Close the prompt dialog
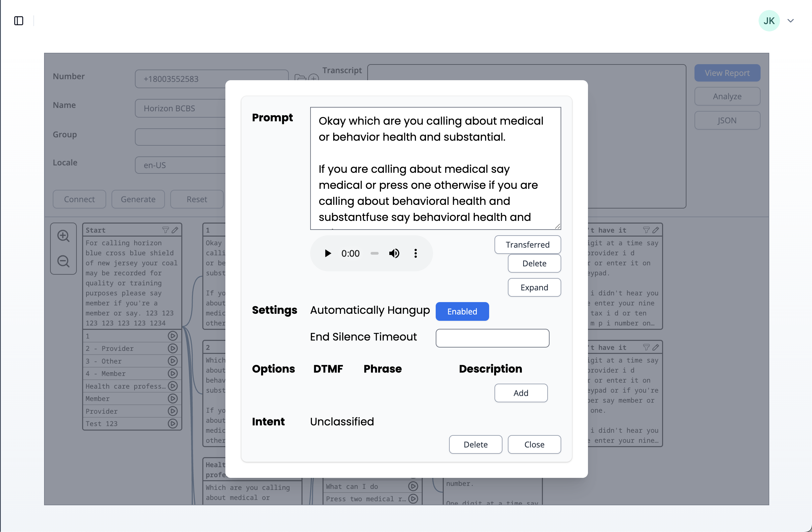 click(x=534, y=444)
